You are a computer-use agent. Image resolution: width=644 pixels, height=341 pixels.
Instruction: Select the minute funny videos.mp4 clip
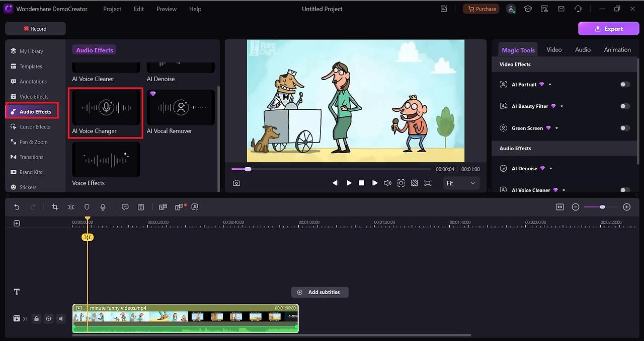[x=186, y=318]
